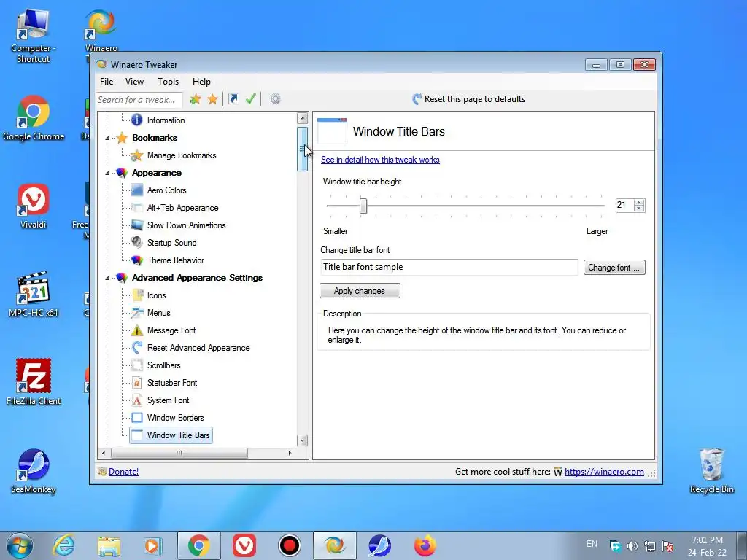Click the Slow Down Animations icon

136,225
